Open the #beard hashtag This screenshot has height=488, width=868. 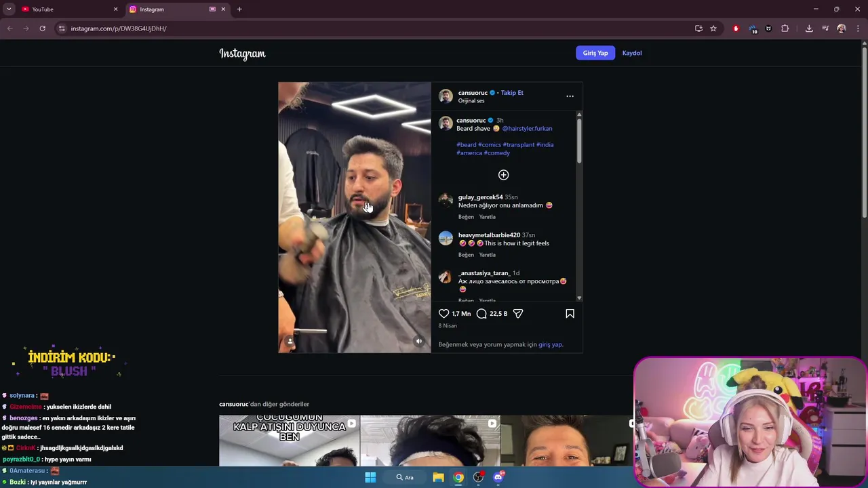point(467,145)
